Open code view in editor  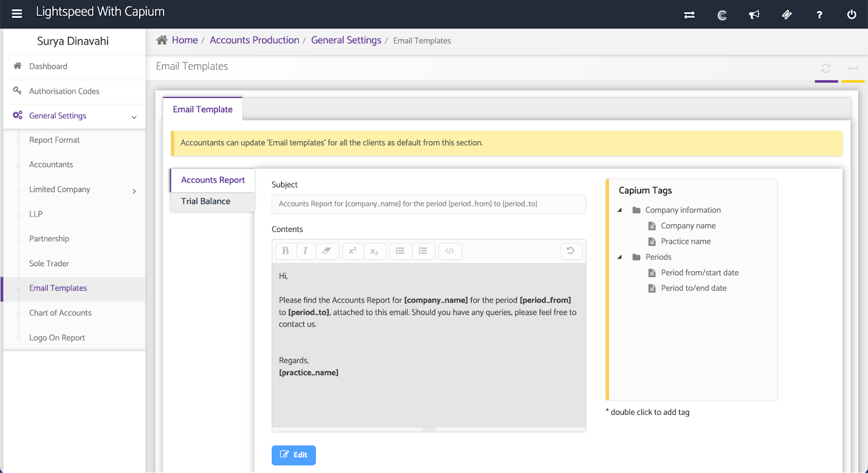450,251
